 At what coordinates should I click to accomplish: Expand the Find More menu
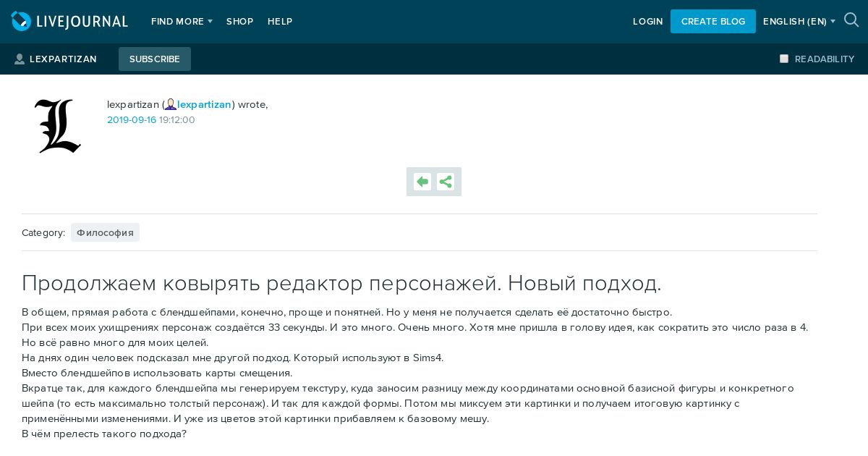pos(182,22)
